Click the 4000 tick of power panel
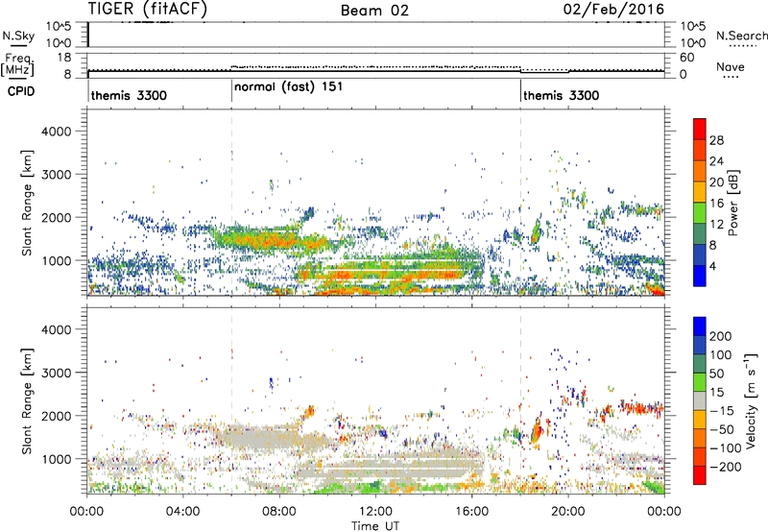768x532 pixels. (56, 132)
